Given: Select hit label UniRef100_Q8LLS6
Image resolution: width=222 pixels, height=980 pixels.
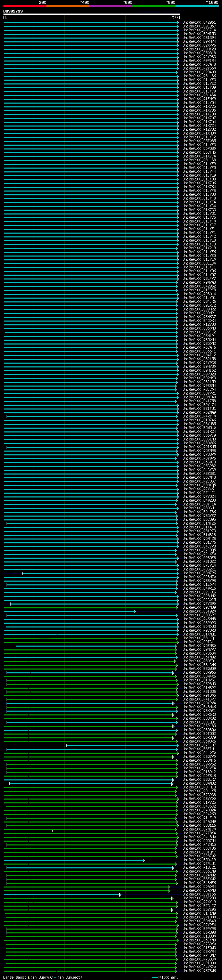Looking at the screenshot, I should coord(199,76).
